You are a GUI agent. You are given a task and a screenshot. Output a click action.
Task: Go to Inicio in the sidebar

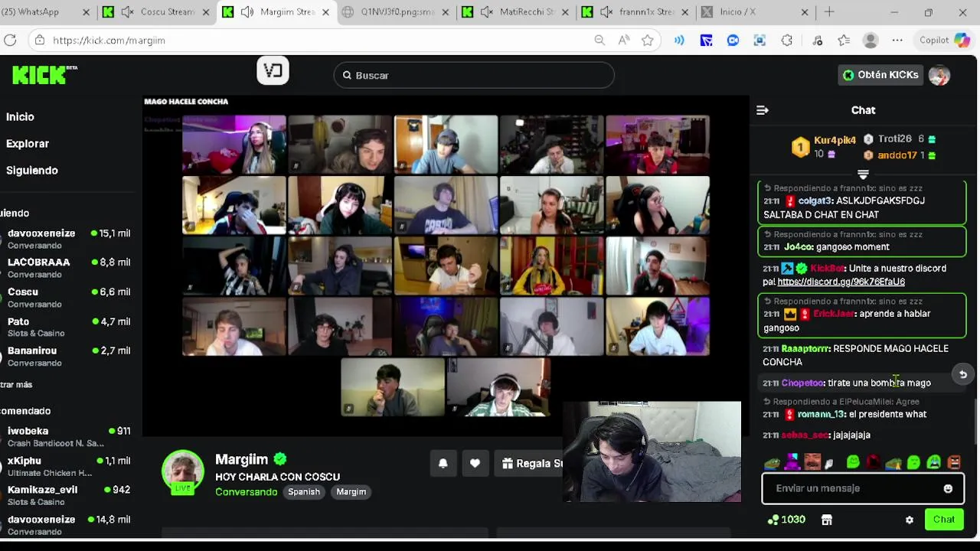(x=20, y=117)
